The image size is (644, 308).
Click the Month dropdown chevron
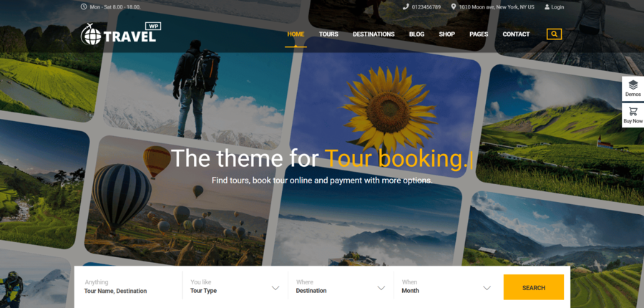pyautogui.click(x=487, y=288)
